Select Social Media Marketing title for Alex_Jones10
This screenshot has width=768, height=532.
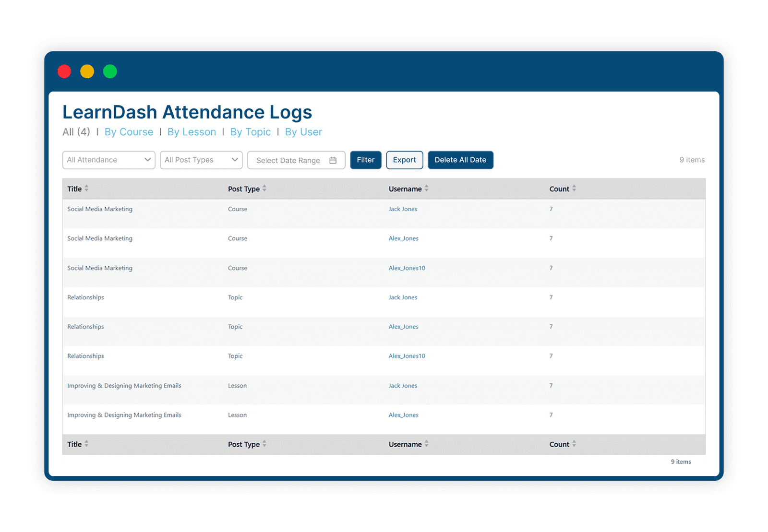point(100,268)
